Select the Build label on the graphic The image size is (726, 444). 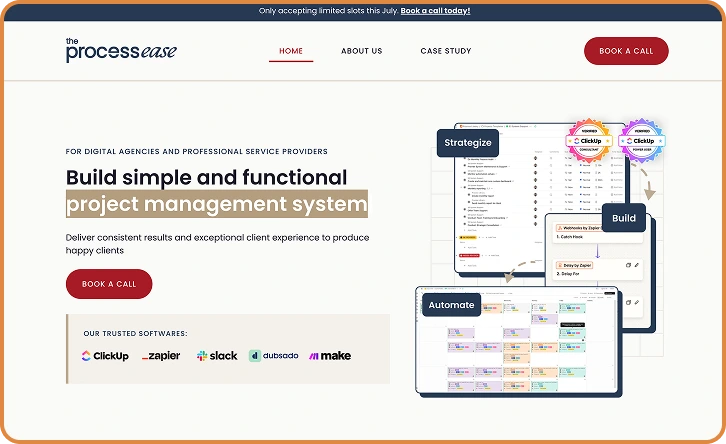click(x=623, y=218)
